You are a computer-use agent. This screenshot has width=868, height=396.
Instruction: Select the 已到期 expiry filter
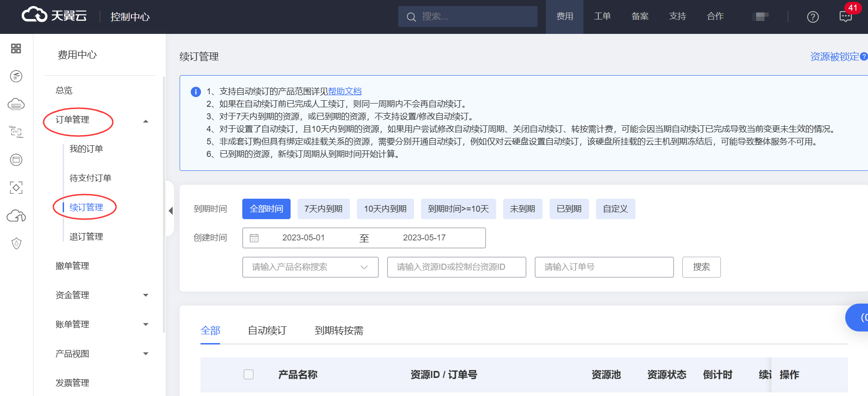[x=569, y=209]
